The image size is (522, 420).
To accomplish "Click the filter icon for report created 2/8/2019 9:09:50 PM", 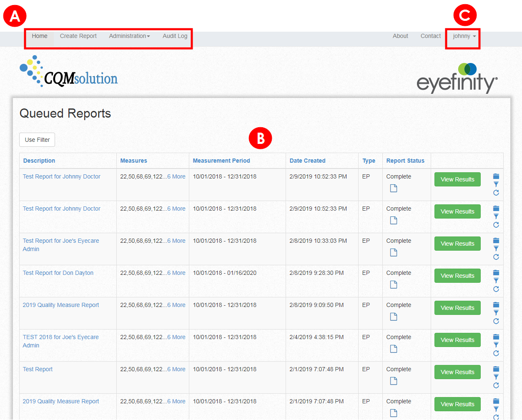I will [496, 313].
